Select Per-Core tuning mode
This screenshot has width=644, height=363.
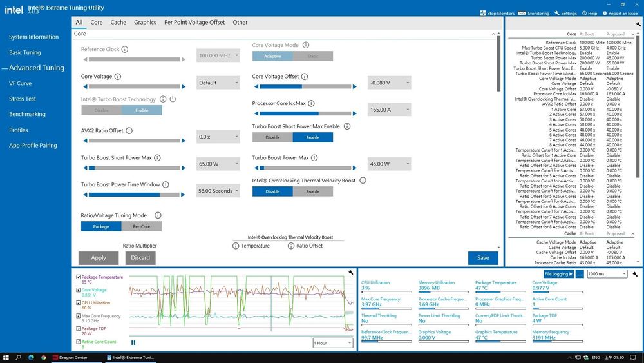tap(141, 226)
